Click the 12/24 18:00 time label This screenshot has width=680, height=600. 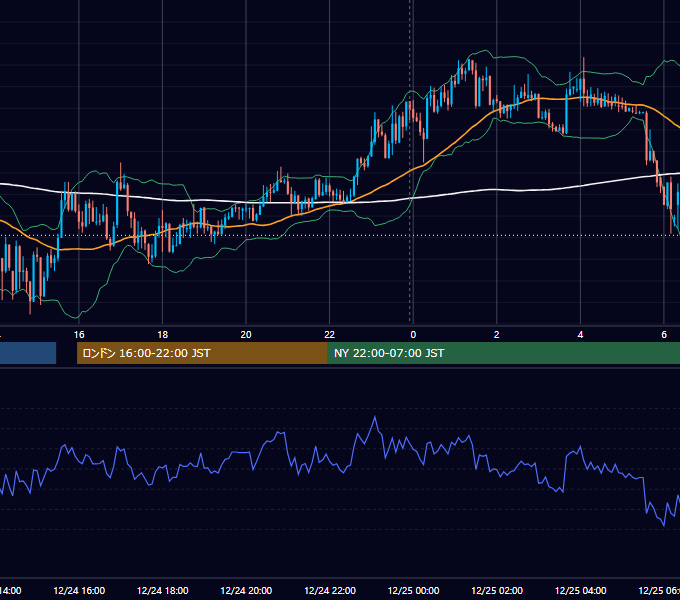click(x=163, y=590)
